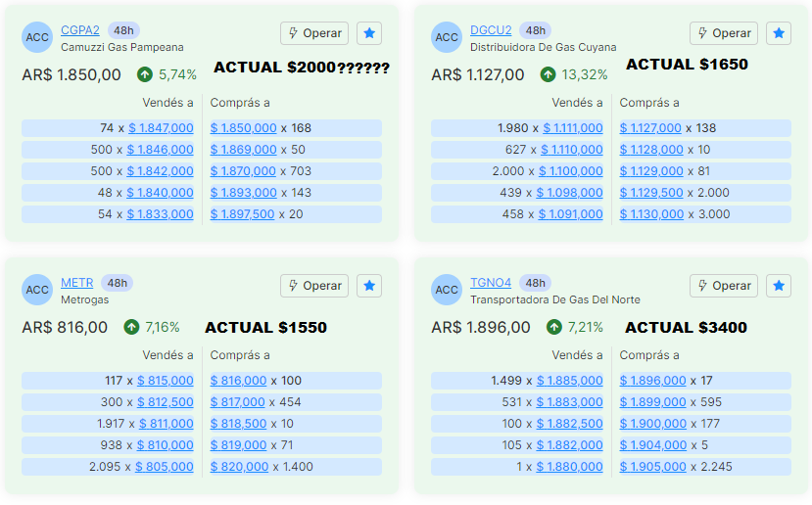Image resolution: width=812 pixels, height=505 pixels.
Task: Click ACC avatar of Distribuidora De Gas Cuyana
Action: [x=447, y=37]
